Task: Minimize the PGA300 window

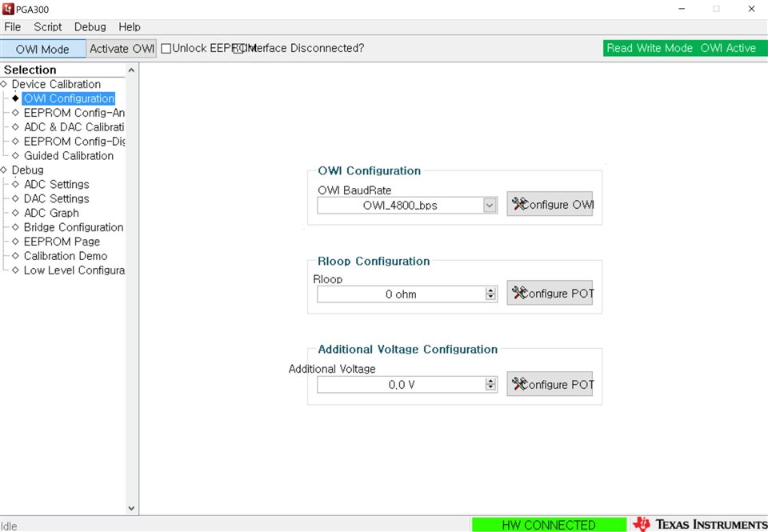Action: (x=682, y=9)
